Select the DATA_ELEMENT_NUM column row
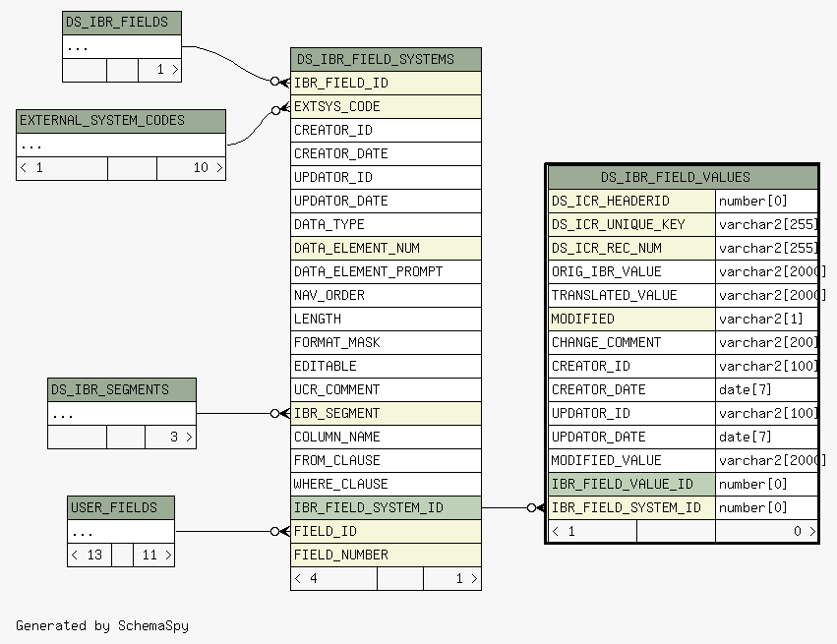 [x=386, y=248]
